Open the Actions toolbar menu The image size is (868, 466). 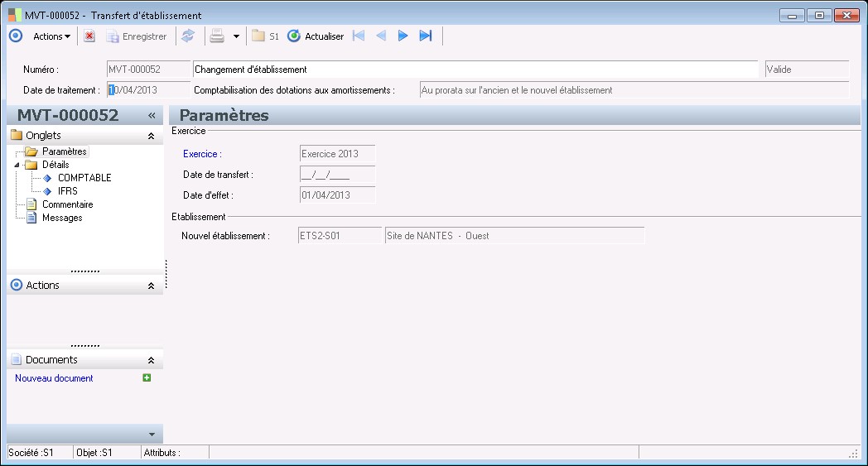point(51,36)
